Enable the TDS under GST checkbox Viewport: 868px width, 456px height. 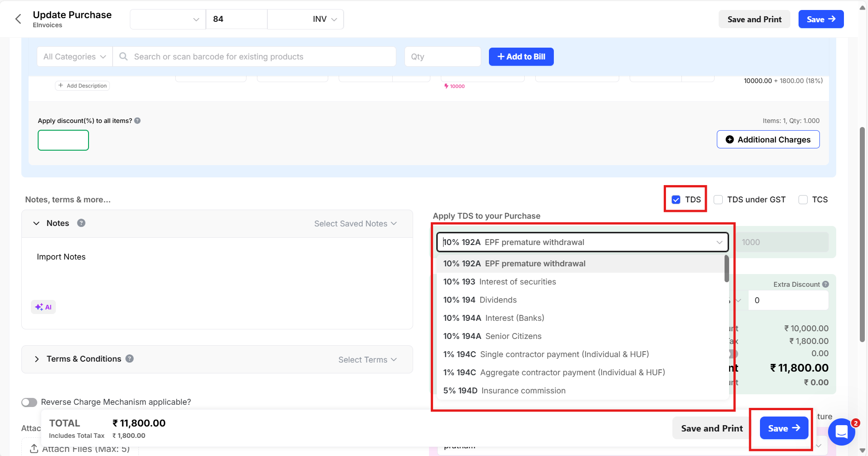tap(718, 200)
